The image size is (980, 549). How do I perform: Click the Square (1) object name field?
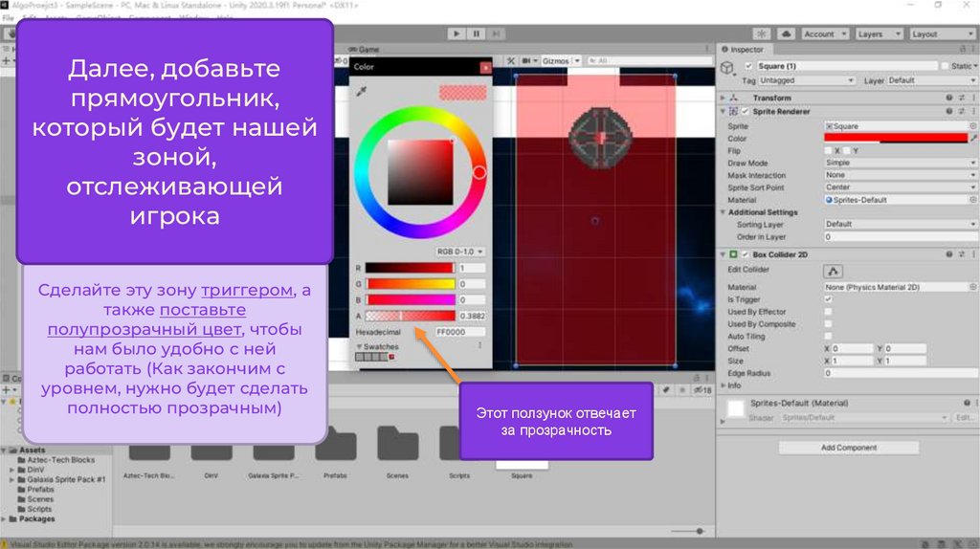[847, 66]
